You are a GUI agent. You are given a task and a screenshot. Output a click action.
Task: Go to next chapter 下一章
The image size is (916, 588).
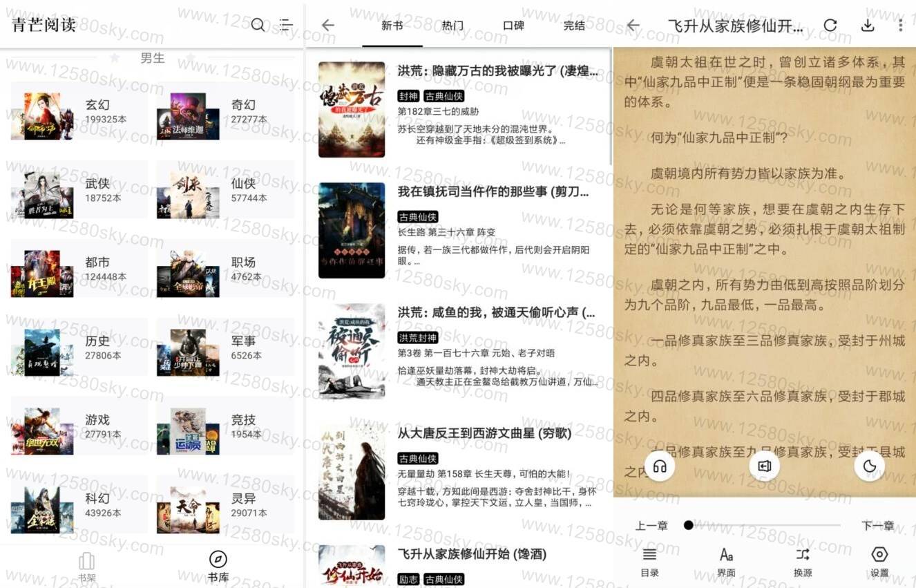[x=878, y=526]
